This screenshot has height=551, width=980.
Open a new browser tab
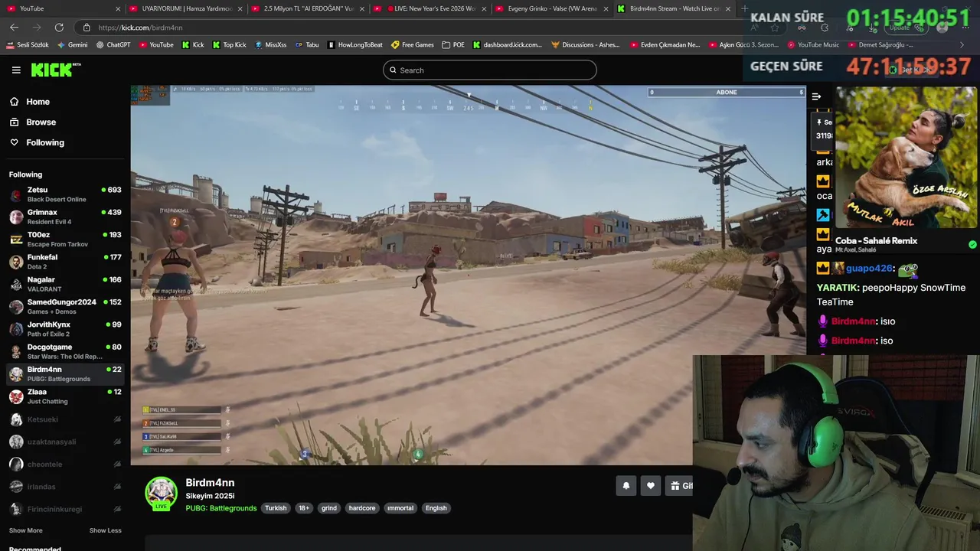(744, 8)
